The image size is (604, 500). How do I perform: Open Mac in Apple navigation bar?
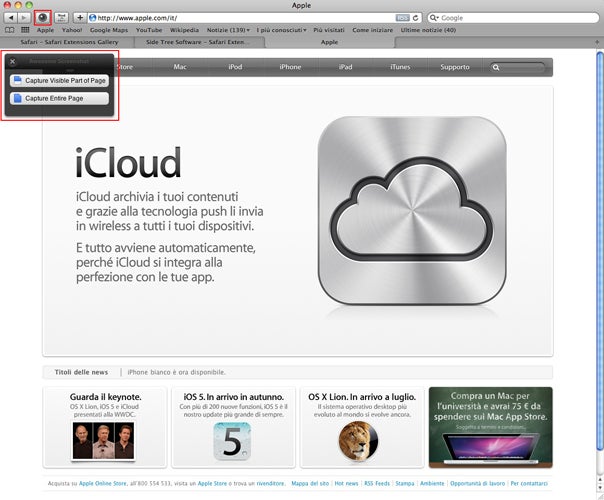point(180,67)
